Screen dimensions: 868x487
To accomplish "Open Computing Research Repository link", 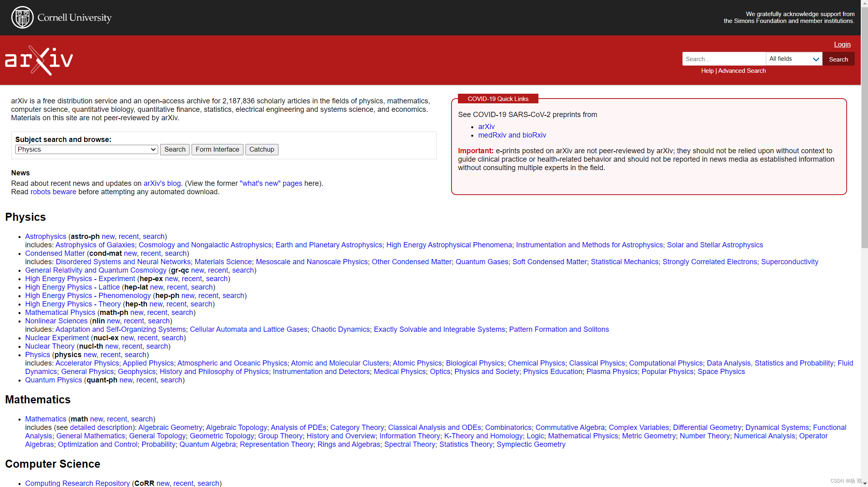I will pyautogui.click(x=77, y=483).
